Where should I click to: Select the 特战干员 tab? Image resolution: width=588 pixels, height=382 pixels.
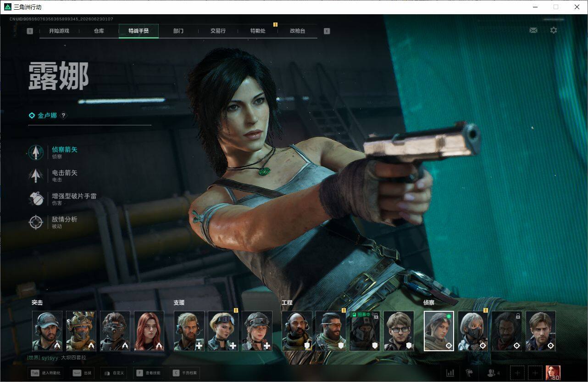(x=139, y=31)
